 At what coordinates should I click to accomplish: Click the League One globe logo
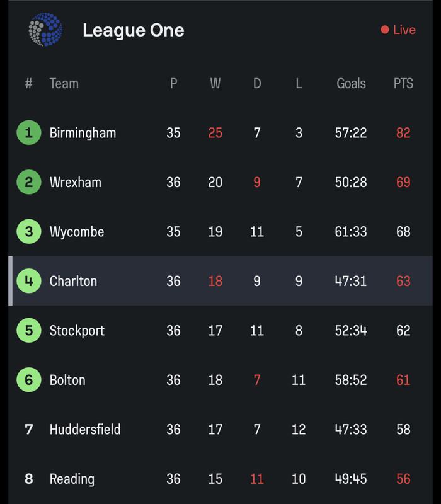point(45,30)
